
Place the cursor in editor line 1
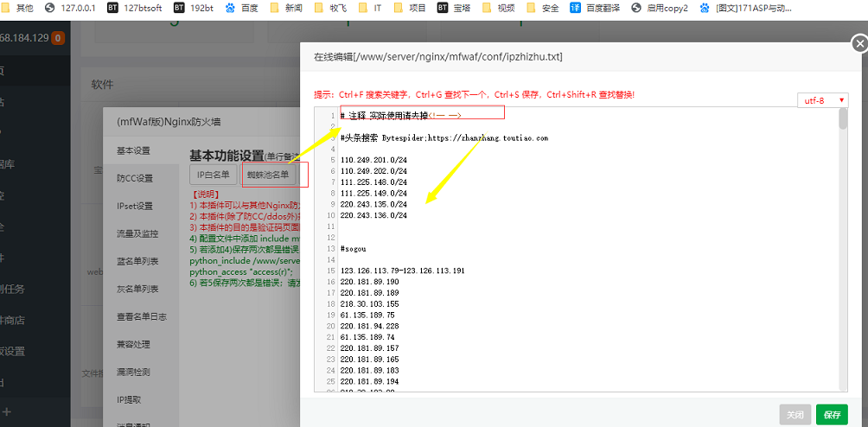[x=519, y=115]
